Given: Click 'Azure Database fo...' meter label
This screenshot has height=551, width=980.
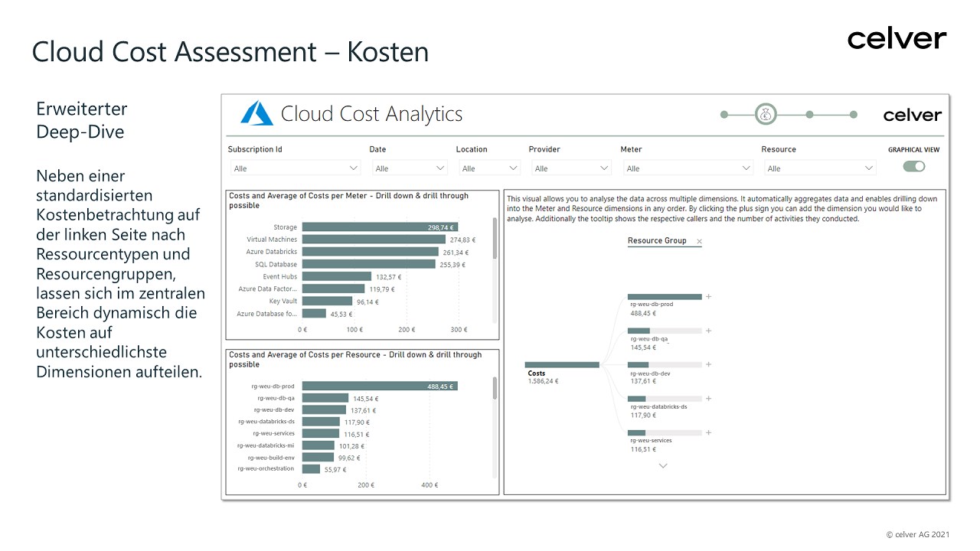Looking at the screenshot, I should (266, 314).
